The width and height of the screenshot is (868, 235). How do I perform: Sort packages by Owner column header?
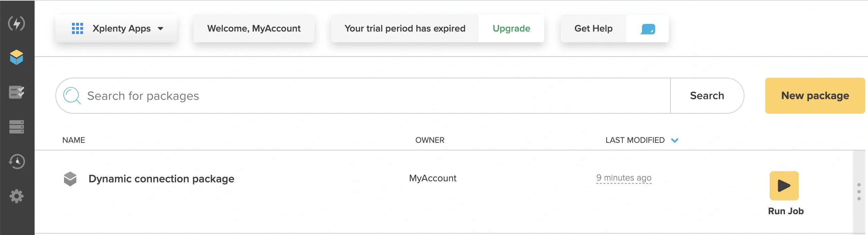coord(430,140)
